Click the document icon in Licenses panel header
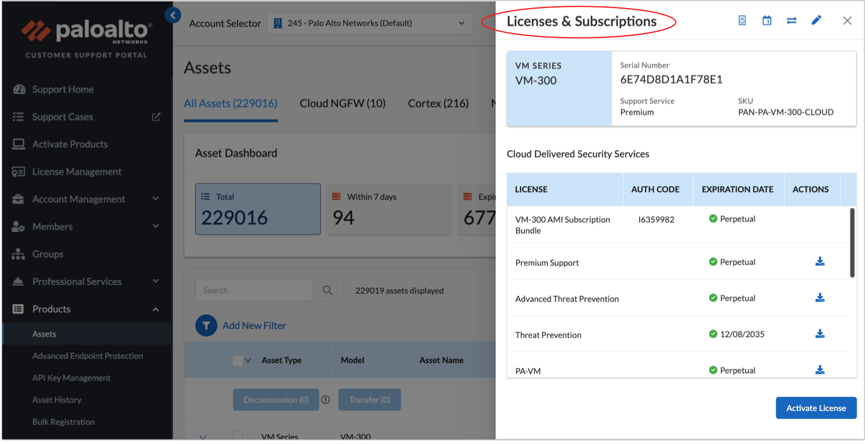868x444 pixels. click(742, 21)
